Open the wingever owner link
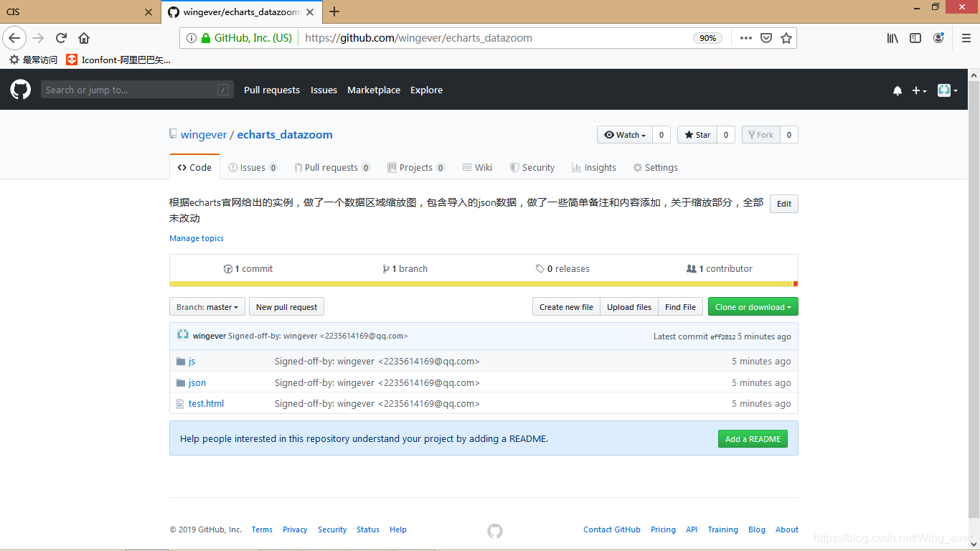This screenshot has height=551, width=980. tap(204, 135)
